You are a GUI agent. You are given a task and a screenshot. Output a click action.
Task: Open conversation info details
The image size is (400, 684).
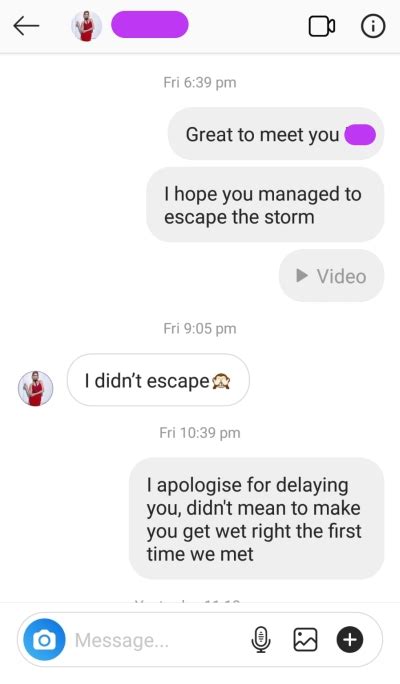373,26
